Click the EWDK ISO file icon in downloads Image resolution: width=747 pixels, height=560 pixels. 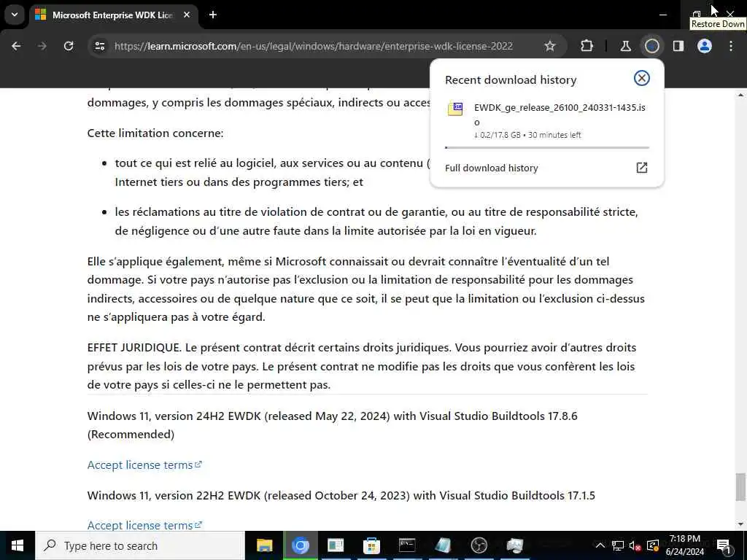455,109
